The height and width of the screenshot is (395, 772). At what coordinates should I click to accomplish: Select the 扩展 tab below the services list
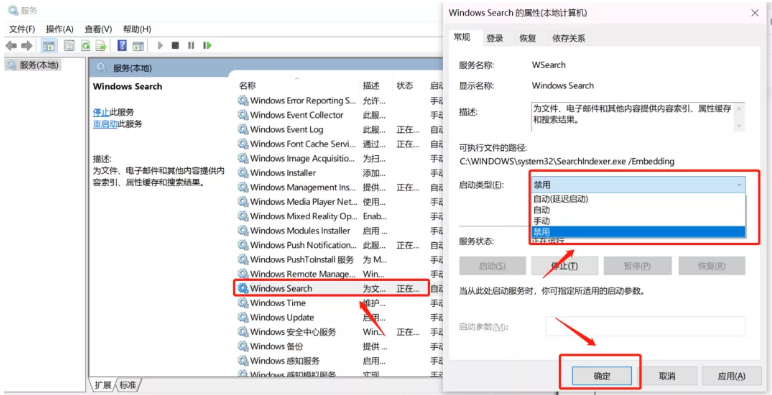(103, 384)
